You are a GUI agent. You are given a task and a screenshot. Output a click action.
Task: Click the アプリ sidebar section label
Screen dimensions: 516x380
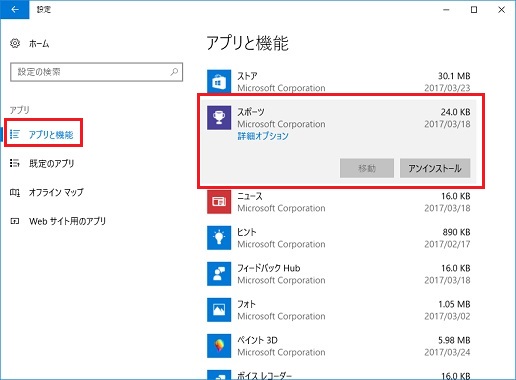[x=20, y=110]
